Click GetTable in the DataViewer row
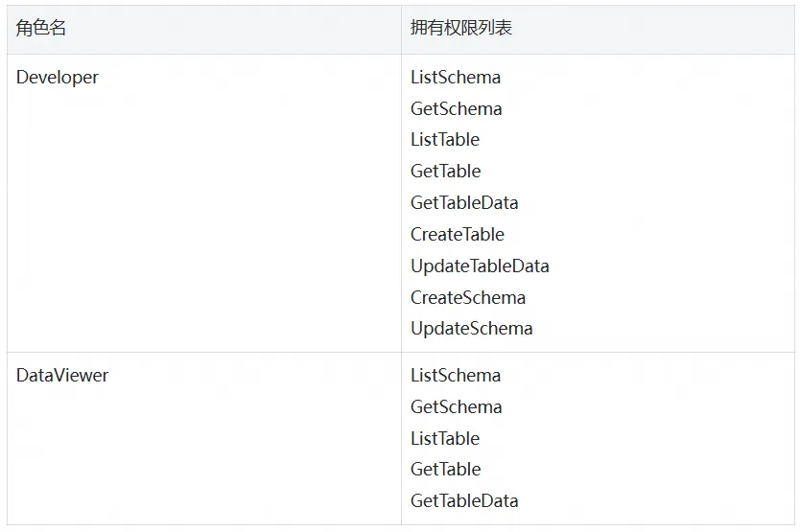The width and height of the screenshot is (800, 532). click(445, 470)
